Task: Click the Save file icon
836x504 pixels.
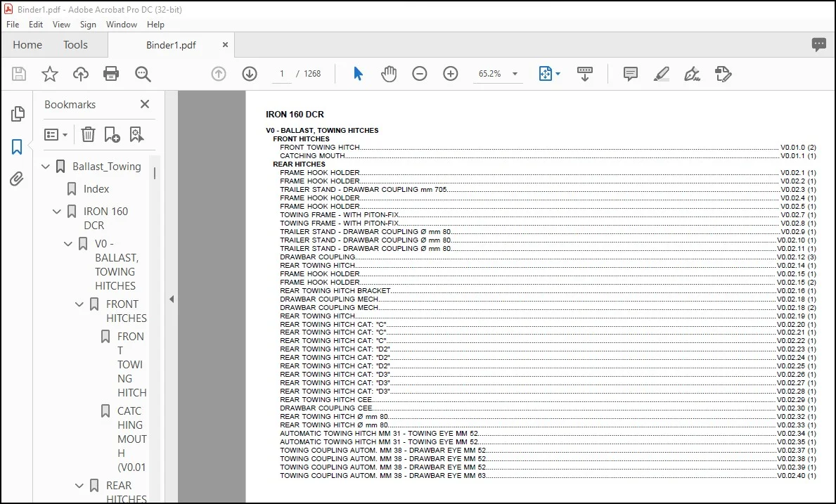Action: 19,74
